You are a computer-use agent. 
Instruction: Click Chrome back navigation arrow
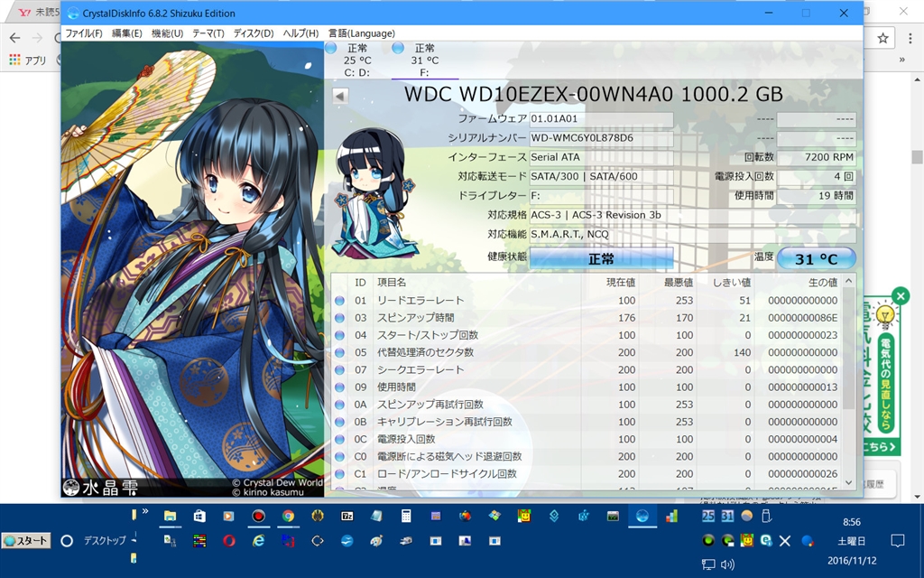tap(14, 38)
